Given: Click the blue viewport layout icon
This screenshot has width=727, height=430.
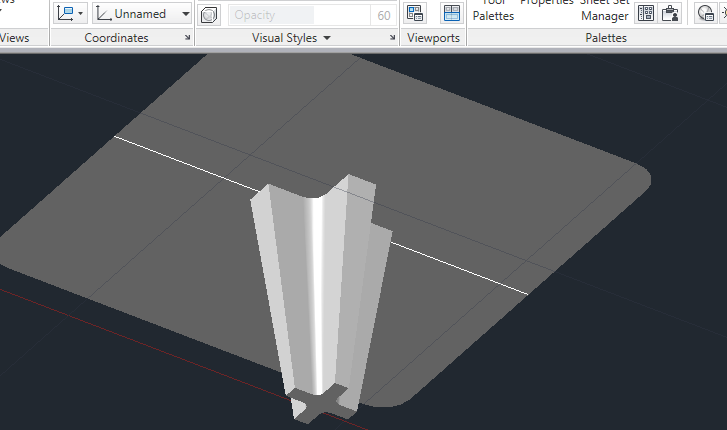Looking at the screenshot, I should point(452,14).
